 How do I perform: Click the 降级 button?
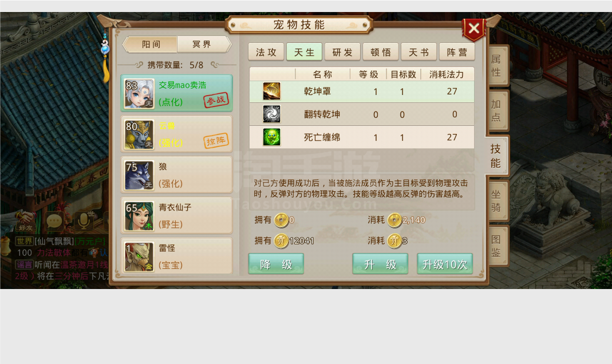[276, 264]
